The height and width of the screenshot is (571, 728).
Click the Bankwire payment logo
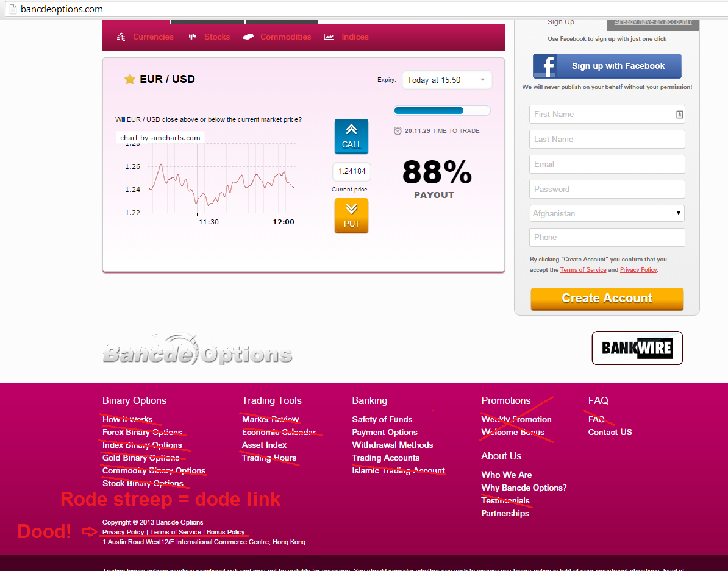pyautogui.click(x=637, y=348)
